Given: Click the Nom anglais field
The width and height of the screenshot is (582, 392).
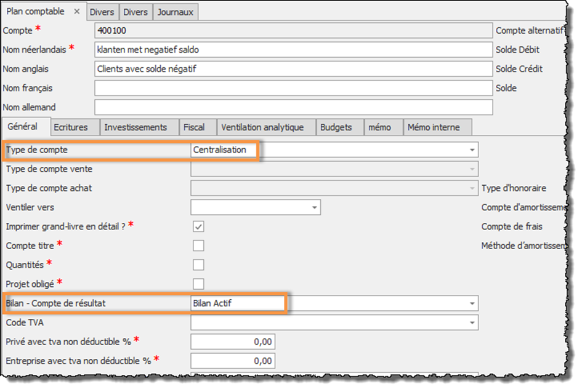Looking at the screenshot, I should (x=294, y=69).
